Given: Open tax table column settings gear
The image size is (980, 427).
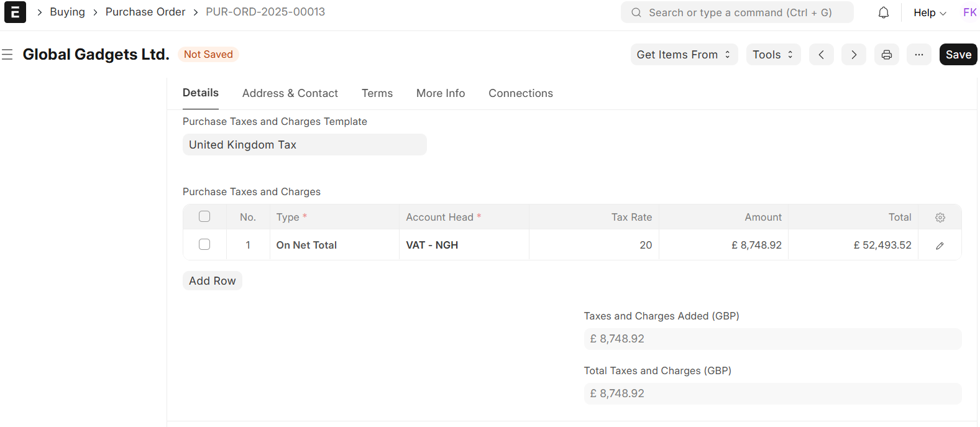Looking at the screenshot, I should [x=940, y=218].
